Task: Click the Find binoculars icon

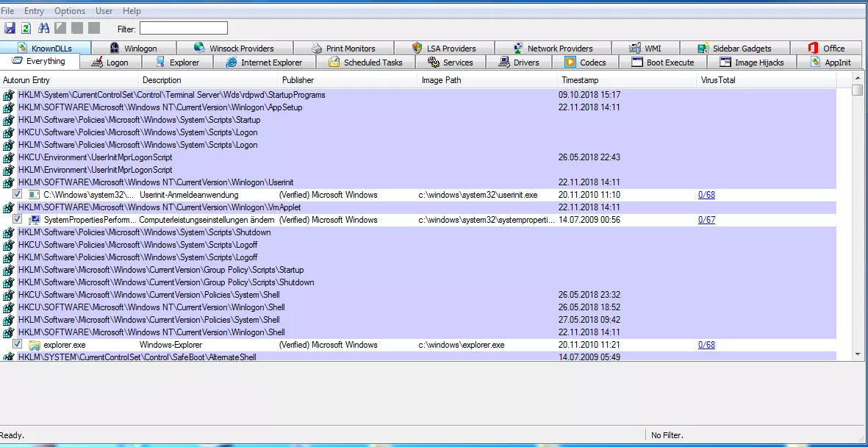Action: (43, 29)
